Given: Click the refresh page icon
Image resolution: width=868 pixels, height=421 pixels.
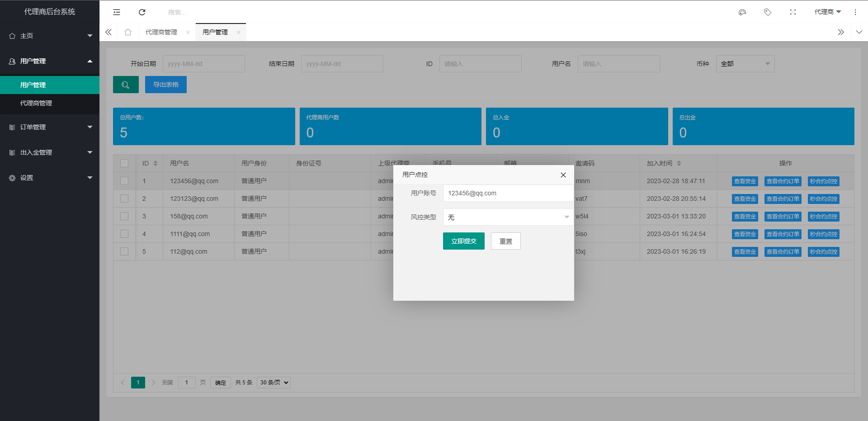Looking at the screenshot, I should (x=142, y=12).
